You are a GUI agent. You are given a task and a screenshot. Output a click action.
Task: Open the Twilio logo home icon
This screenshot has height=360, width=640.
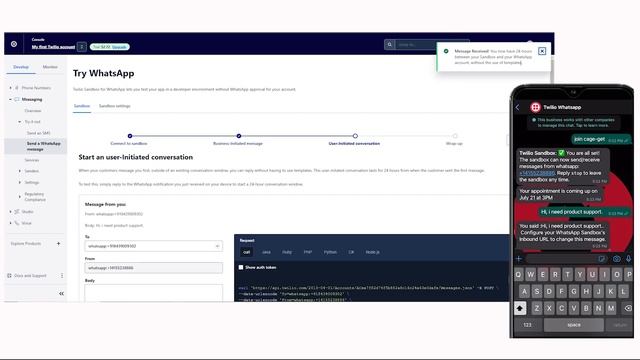click(14, 44)
